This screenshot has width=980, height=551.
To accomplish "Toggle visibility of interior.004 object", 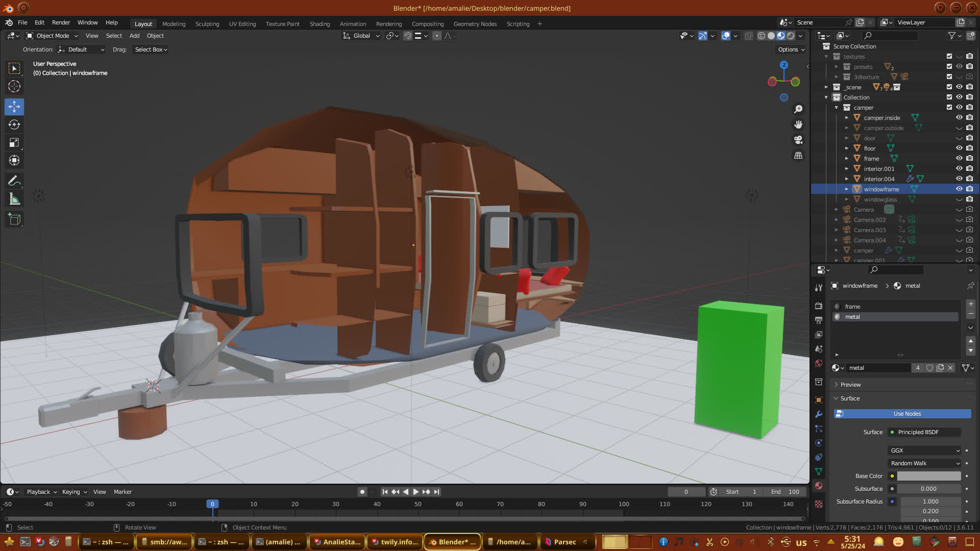I will point(959,179).
